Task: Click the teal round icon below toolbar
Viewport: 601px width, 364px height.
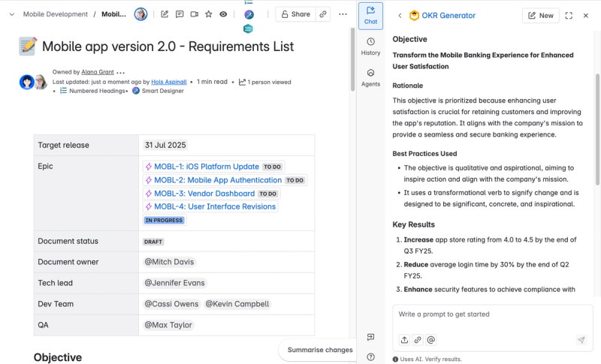Action: [x=248, y=29]
